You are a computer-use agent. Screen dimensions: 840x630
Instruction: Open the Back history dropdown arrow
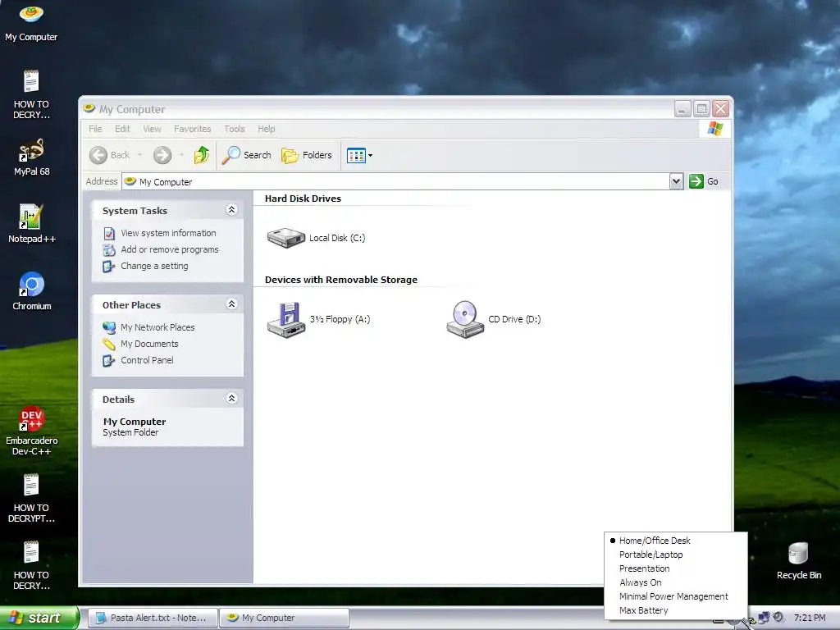point(139,155)
